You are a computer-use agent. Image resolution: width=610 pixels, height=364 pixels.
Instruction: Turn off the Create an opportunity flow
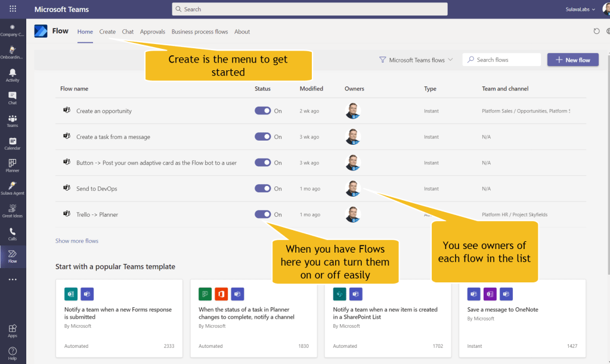click(263, 111)
